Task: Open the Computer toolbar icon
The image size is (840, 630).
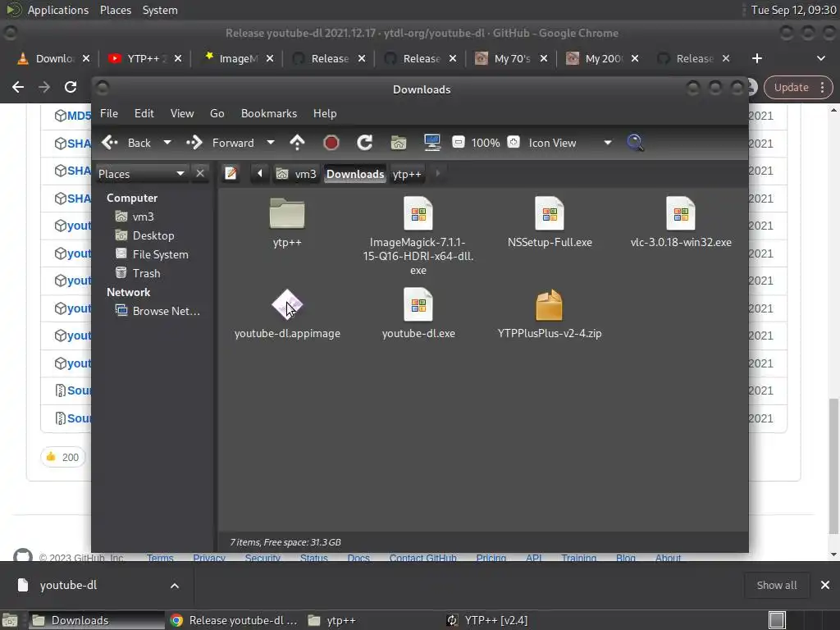Action: tap(431, 143)
